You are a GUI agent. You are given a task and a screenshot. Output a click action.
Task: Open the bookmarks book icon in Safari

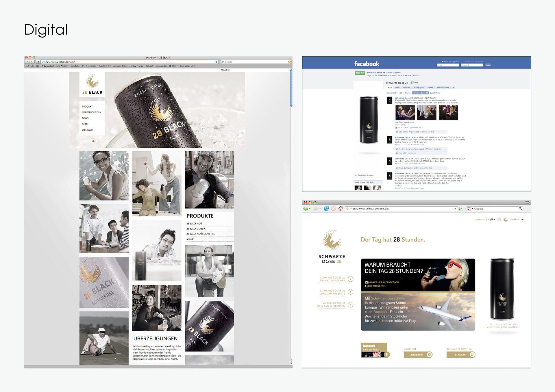(32, 66)
